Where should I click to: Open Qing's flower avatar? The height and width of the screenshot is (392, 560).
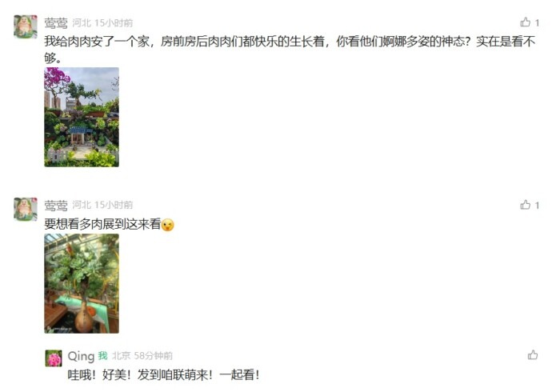[x=54, y=358]
